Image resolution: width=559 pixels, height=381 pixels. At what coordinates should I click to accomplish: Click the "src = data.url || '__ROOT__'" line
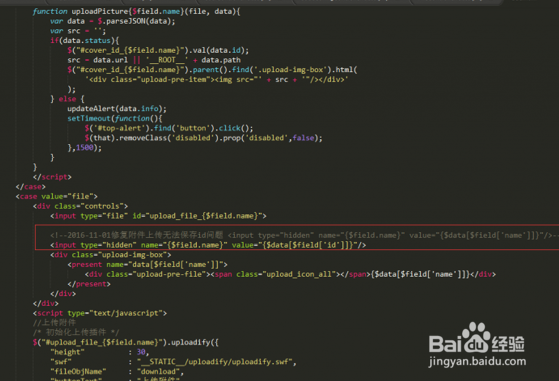tap(154, 60)
